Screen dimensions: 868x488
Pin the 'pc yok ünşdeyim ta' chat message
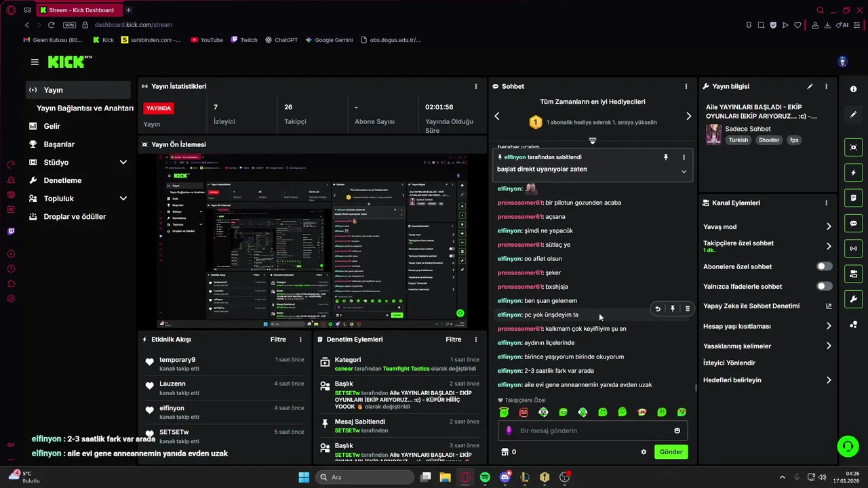point(672,309)
